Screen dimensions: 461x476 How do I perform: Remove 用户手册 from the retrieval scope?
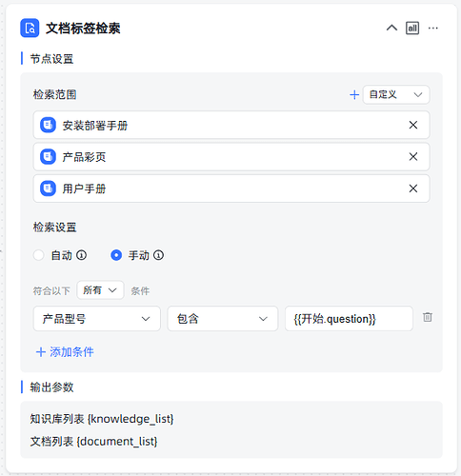pyautogui.click(x=413, y=188)
